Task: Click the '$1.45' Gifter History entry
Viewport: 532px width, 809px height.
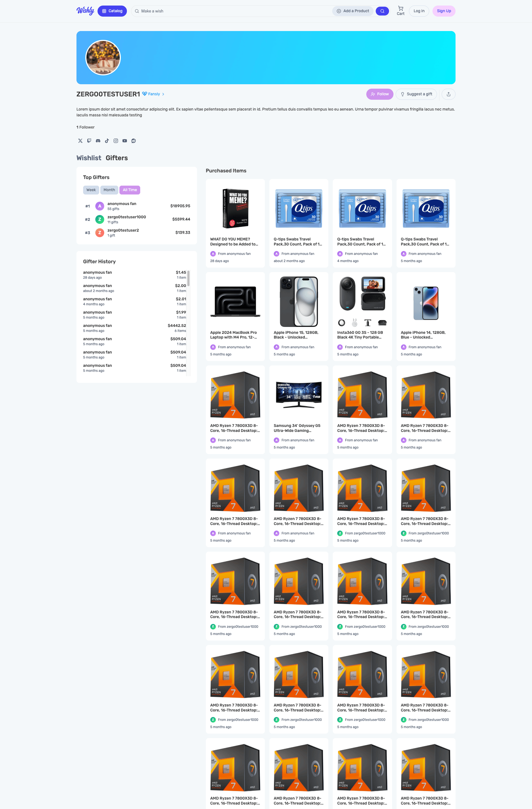Action: coord(135,275)
